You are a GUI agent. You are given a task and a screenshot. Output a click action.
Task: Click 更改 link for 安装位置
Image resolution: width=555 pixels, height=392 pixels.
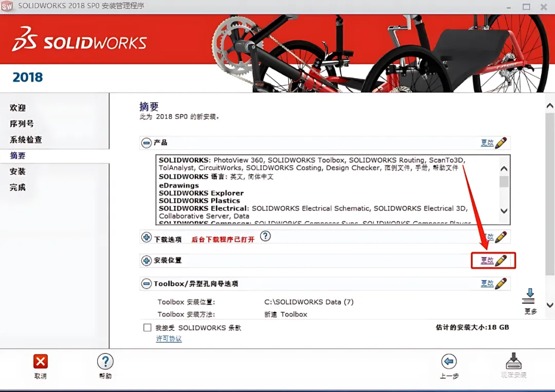(x=487, y=260)
